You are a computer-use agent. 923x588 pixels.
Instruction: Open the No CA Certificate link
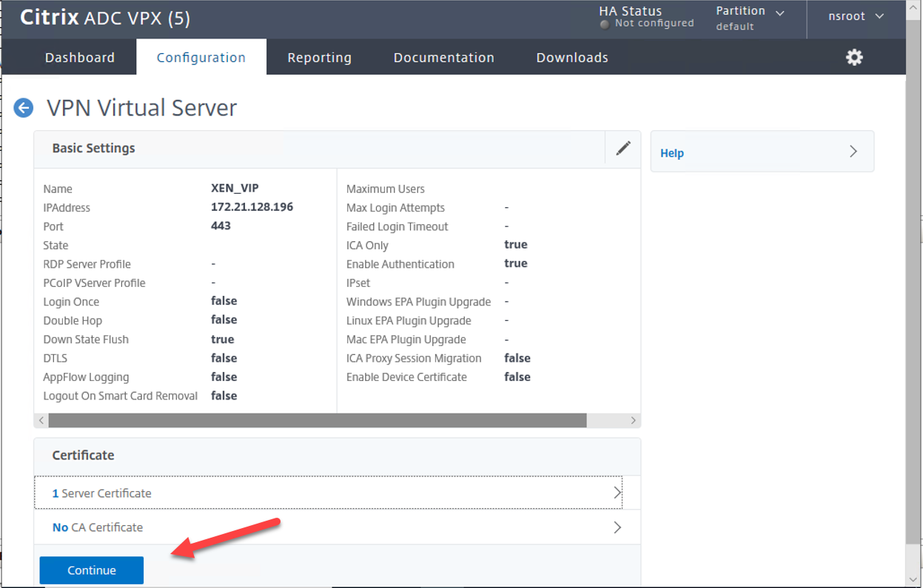coord(98,527)
